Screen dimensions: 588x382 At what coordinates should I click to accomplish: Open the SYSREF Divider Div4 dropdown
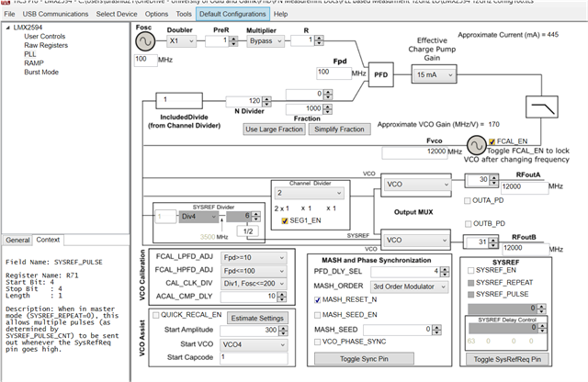pos(198,217)
